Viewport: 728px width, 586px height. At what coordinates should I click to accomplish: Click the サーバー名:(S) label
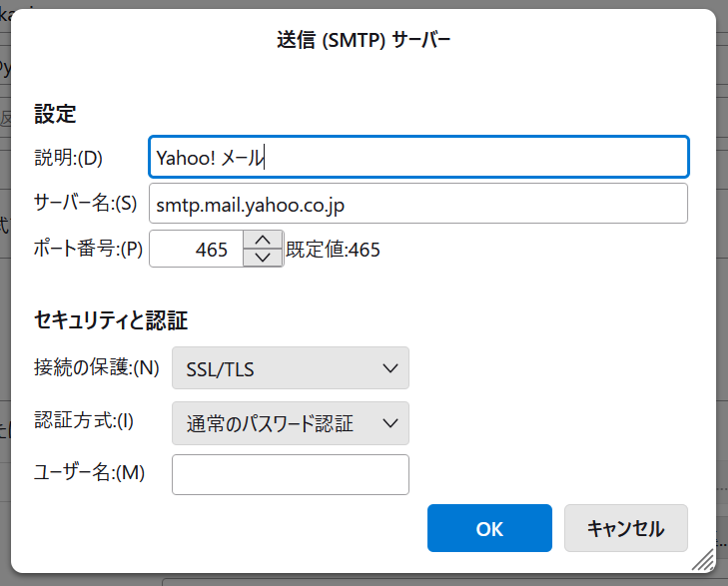(85, 204)
